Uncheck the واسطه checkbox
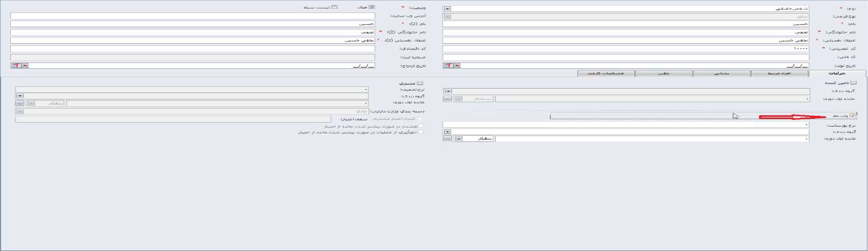 (852, 116)
